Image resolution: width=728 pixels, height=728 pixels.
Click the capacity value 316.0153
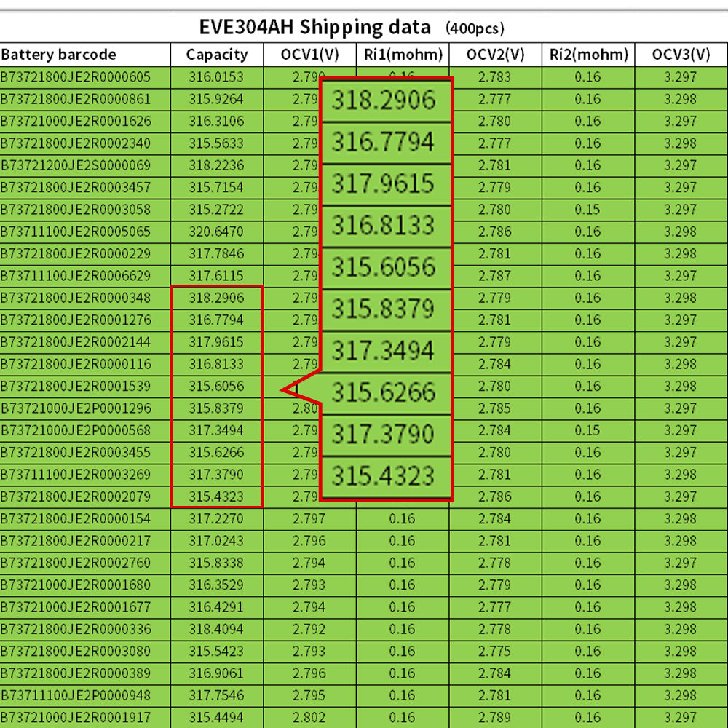[216, 77]
